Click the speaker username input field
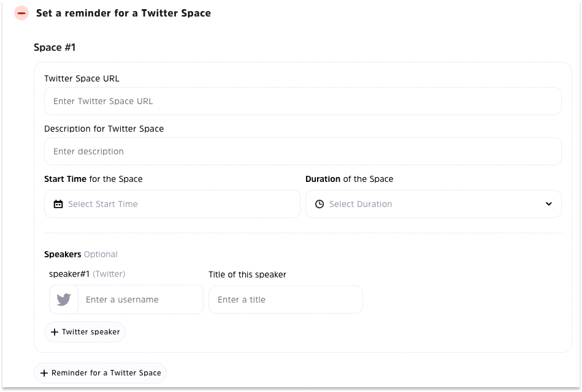The image size is (582, 392). point(141,300)
